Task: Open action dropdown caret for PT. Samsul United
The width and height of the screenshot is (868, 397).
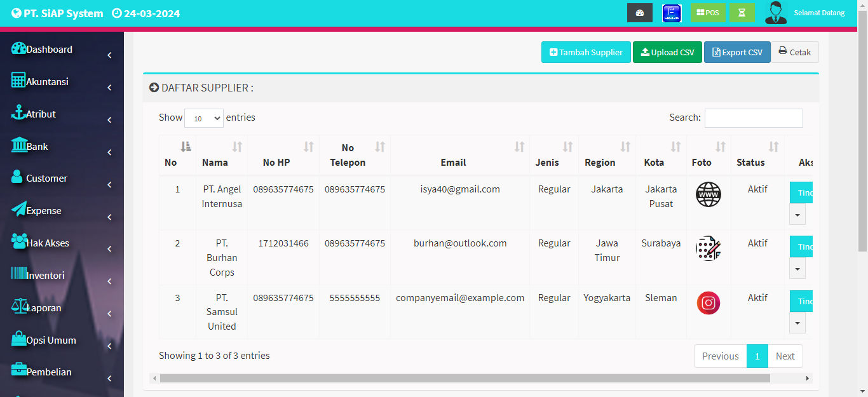Action: click(x=797, y=323)
